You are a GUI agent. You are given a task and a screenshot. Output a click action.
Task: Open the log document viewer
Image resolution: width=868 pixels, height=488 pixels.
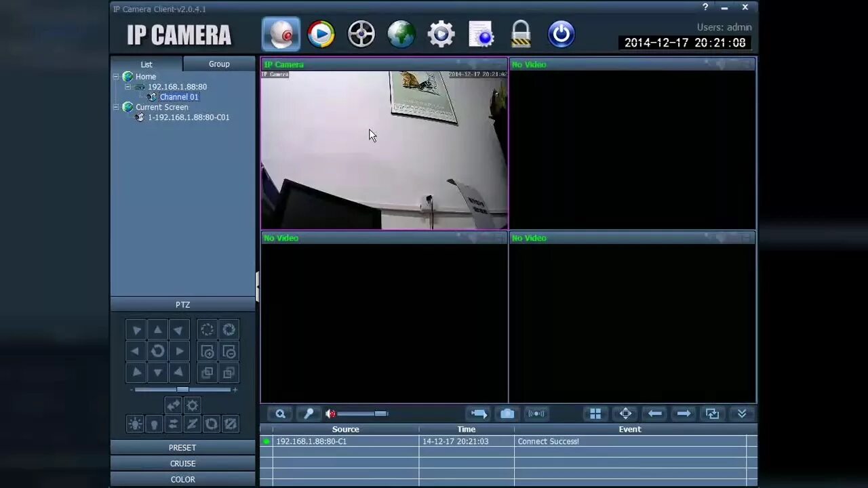pos(481,34)
